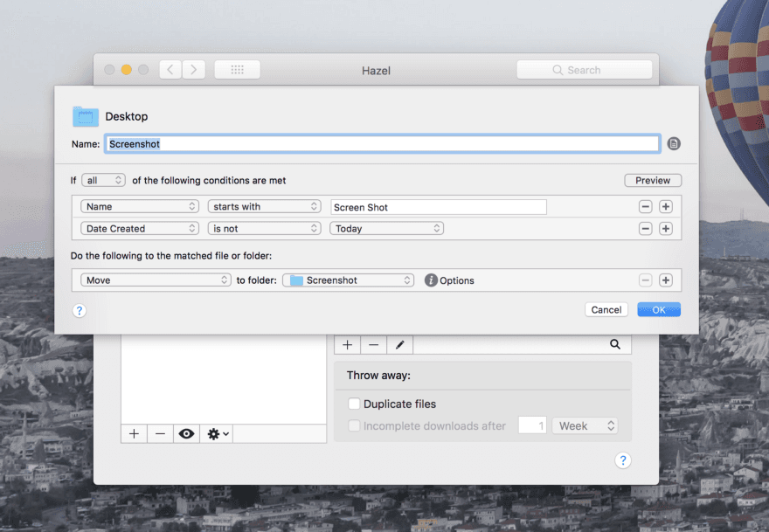The width and height of the screenshot is (769, 532).
Task: Toggle Incomplete downloads after checkbox
Action: 354,426
